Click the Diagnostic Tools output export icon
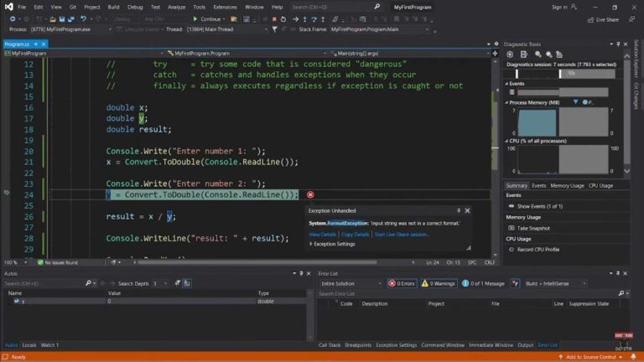The image size is (644, 362). (x=523, y=54)
